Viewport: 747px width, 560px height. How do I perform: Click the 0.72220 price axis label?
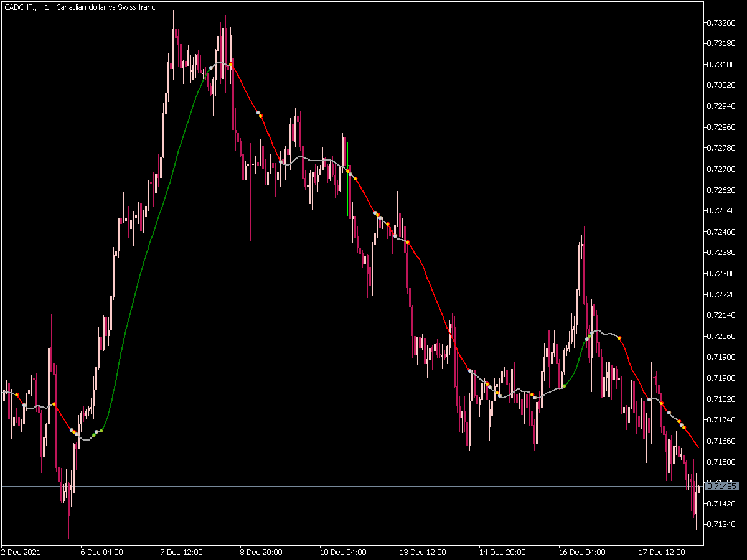point(721,294)
